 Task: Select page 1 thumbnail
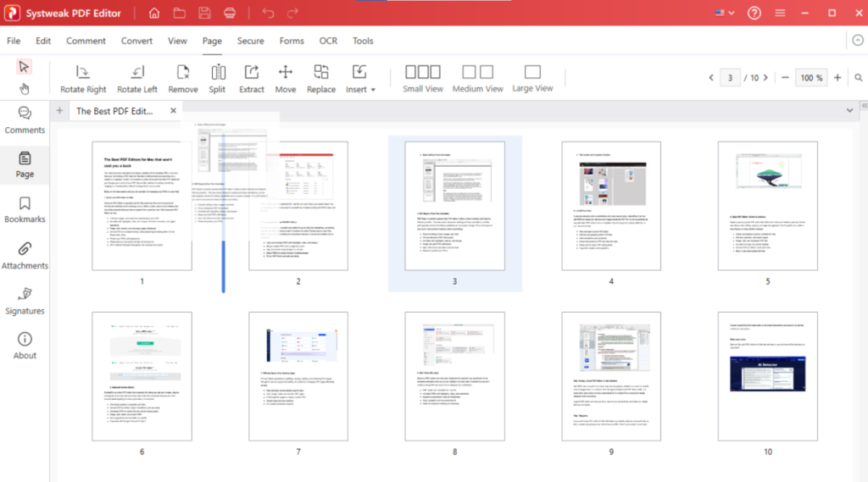(142, 206)
